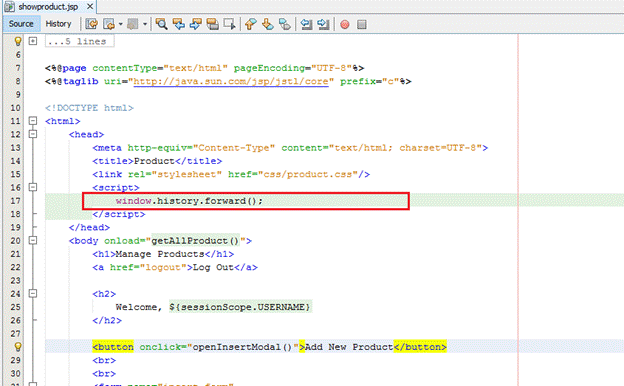The height and width of the screenshot is (386, 624).
Task: Go to Find Previous Occurrence icon
Action: 179,24
